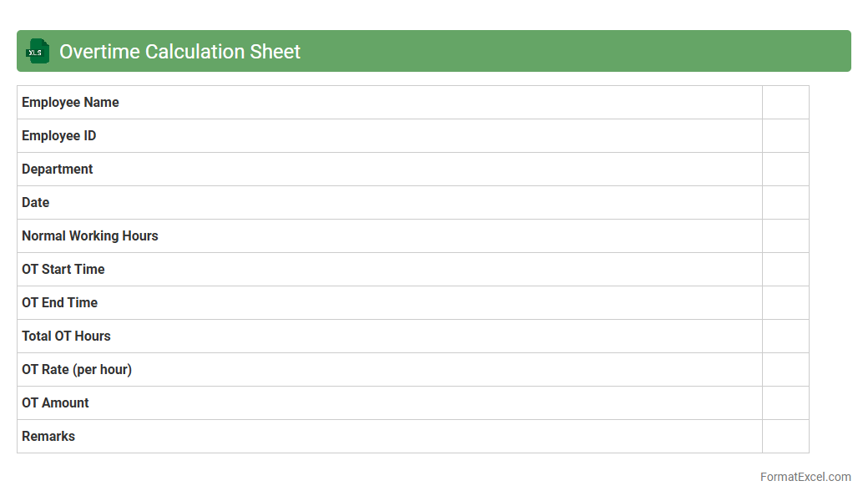Click the blank value cell for Date
Image resolution: width=868 pixels, height=501 pixels.
click(x=785, y=203)
